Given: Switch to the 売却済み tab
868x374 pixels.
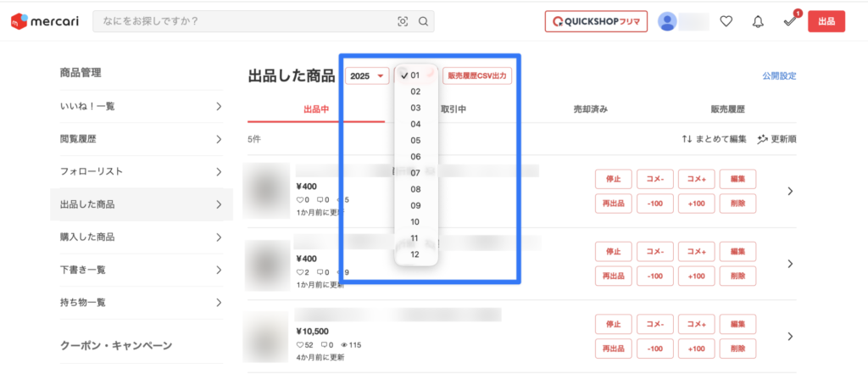Looking at the screenshot, I should pos(592,109).
